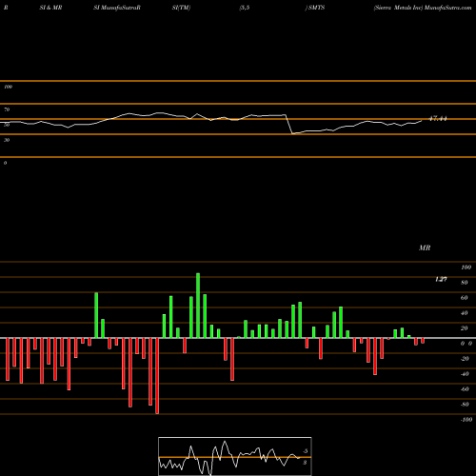Screen dimensions: 476x476
Task: Click the "(Sierra Metals Inc) MunafaSutra.com" header text
Action: (x=423, y=8)
